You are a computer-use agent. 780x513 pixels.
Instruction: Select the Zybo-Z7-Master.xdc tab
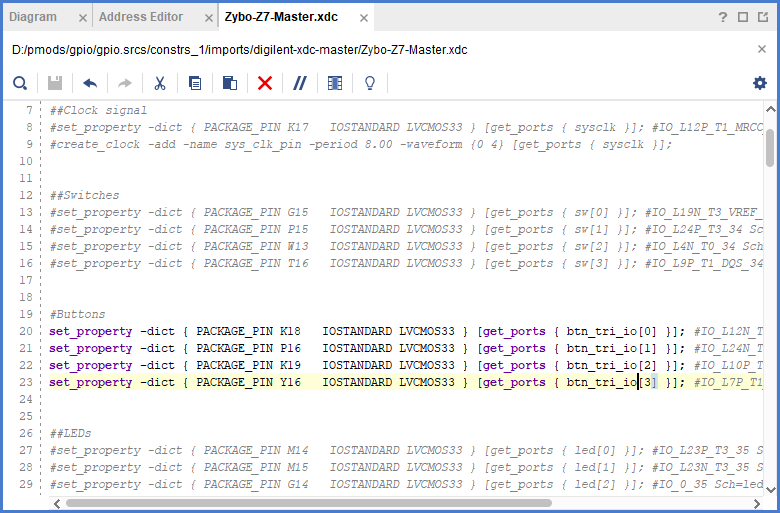[281, 17]
